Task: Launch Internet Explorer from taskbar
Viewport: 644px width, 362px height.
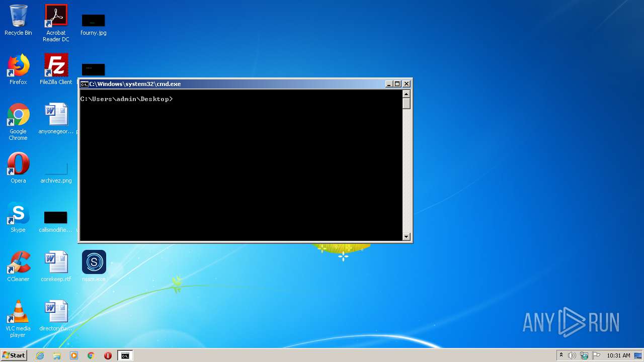Action: (x=40, y=355)
